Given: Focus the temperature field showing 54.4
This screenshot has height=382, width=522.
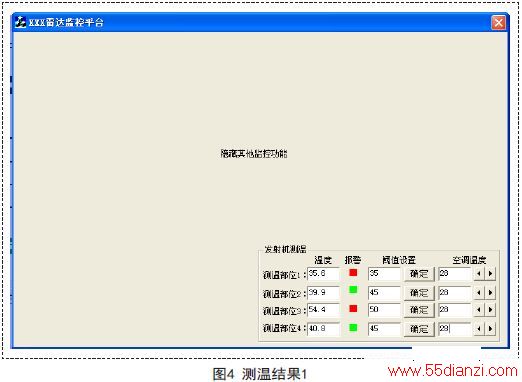Looking at the screenshot, I should click(323, 310).
